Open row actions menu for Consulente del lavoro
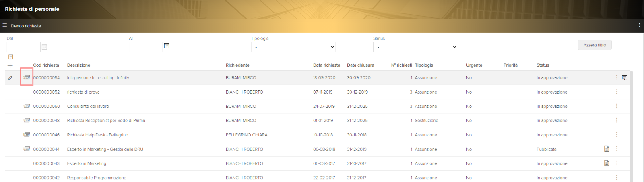Image resolution: width=644 pixels, height=182 pixels. pos(617,106)
